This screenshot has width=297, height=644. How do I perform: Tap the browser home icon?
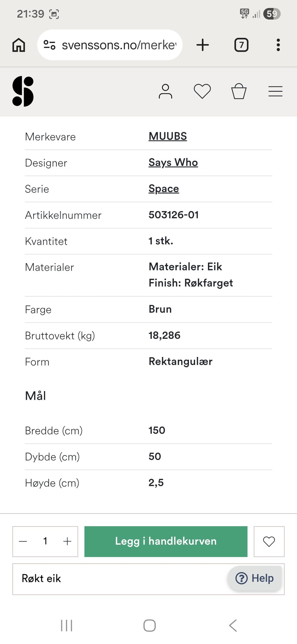[19, 45]
